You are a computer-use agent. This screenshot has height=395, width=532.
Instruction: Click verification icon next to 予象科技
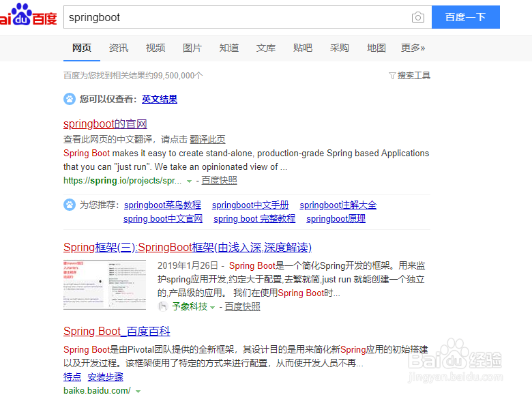coord(163,306)
